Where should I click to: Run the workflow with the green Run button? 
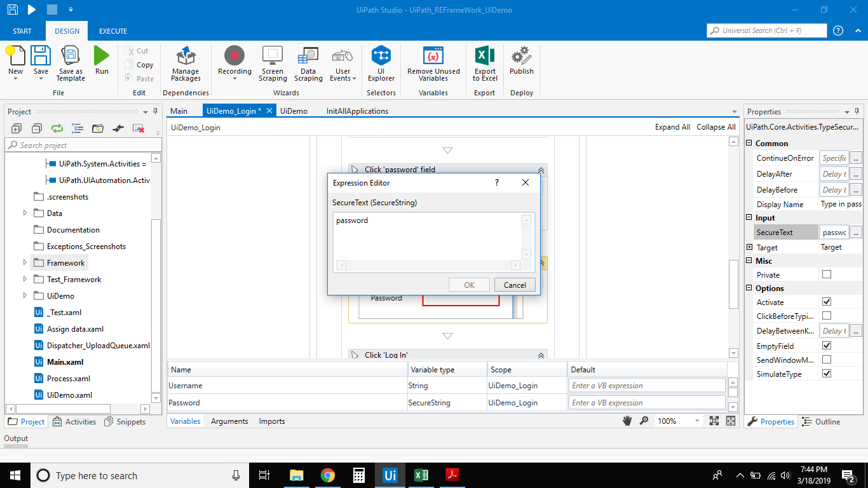click(x=102, y=61)
